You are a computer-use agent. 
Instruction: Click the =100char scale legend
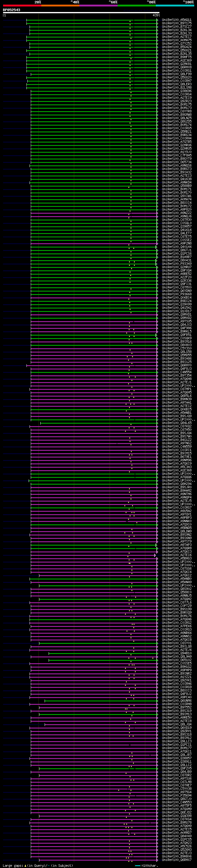point(146,865)
